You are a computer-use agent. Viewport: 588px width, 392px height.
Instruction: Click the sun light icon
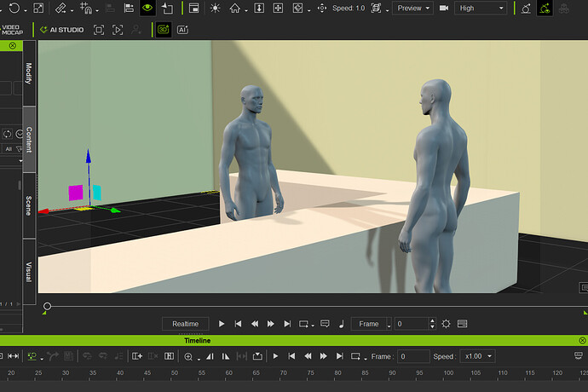click(215, 8)
